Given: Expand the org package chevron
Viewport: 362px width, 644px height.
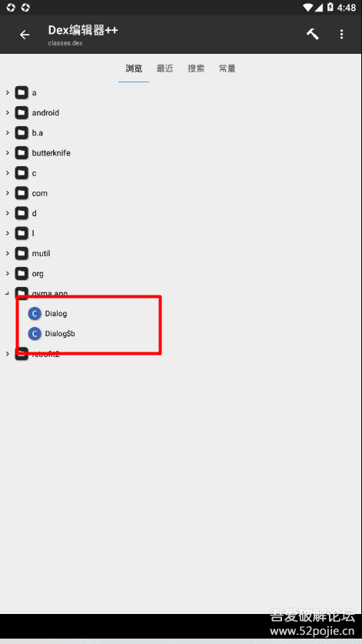Looking at the screenshot, I should [8, 273].
